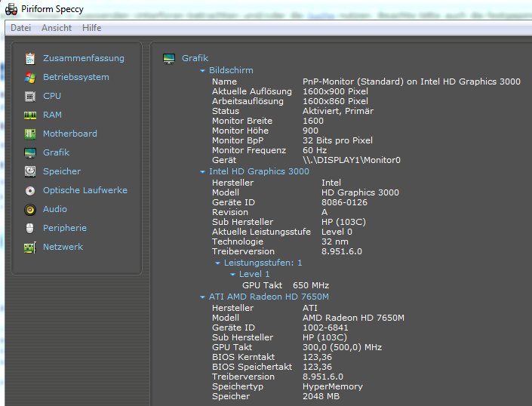Click the HyperMemory Speichertyp value

[333, 386]
